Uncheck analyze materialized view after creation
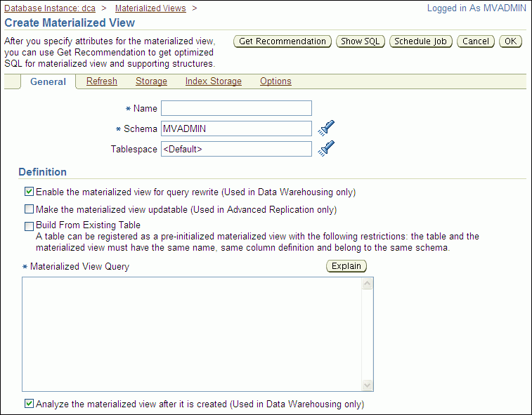 pos(29,404)
